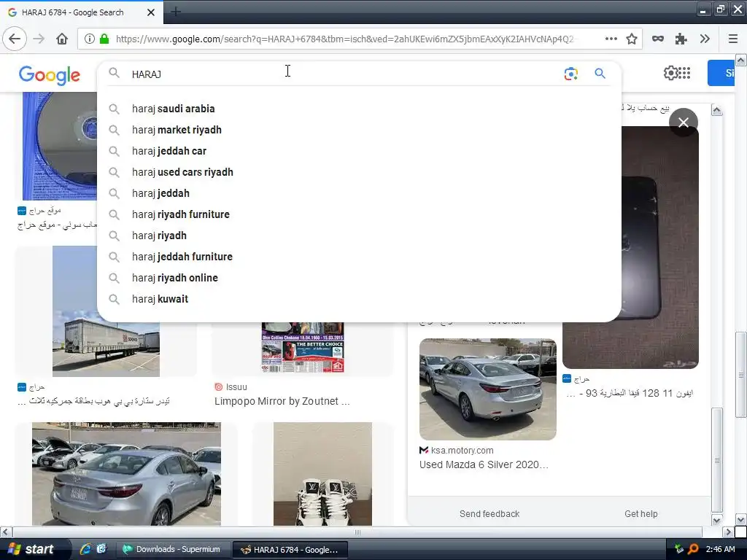Viewport: 747px width, 560px height.
Task: Launch the first Internet Explorer quick launch icon
Action: [x=86, y=549]
